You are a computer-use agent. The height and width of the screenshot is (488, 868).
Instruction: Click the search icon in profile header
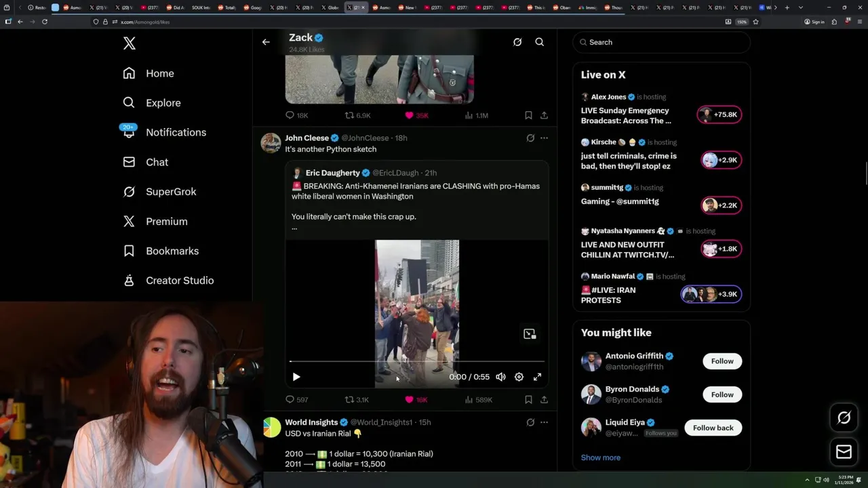pyautogui.click(x=540, y=42)
